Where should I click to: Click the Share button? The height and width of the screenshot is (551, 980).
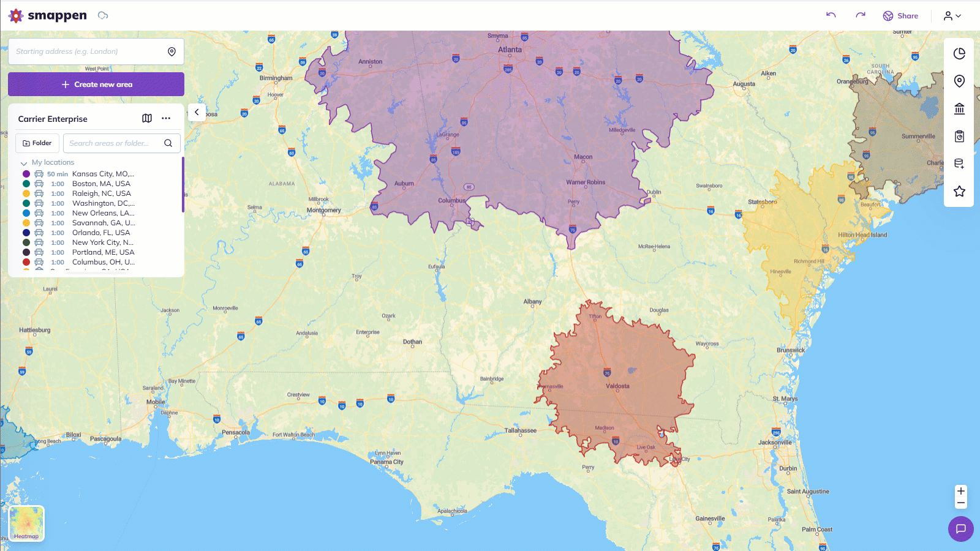[900, 16]
